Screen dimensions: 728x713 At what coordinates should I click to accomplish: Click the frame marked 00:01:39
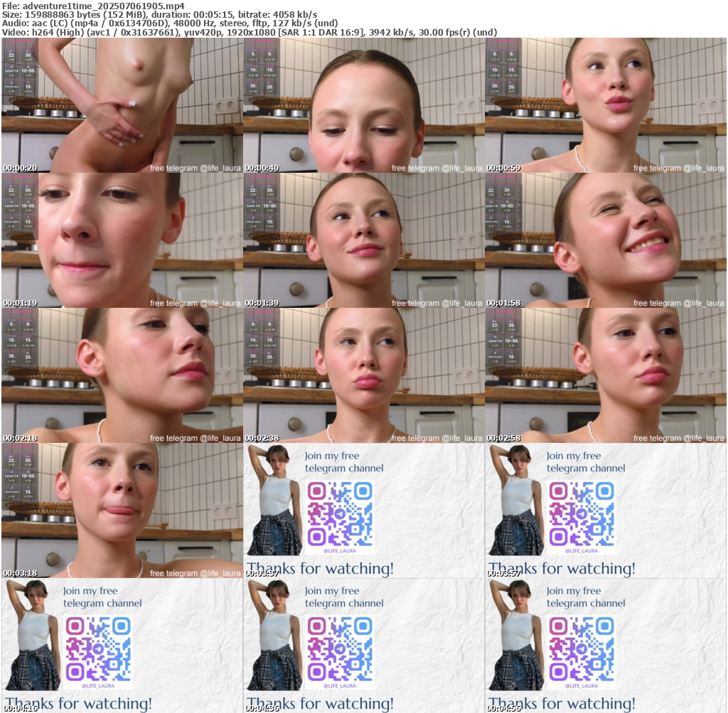pos(363,240)
